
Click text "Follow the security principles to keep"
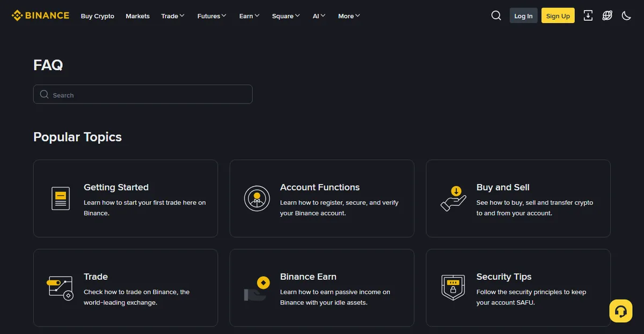(x=531, y=292)
